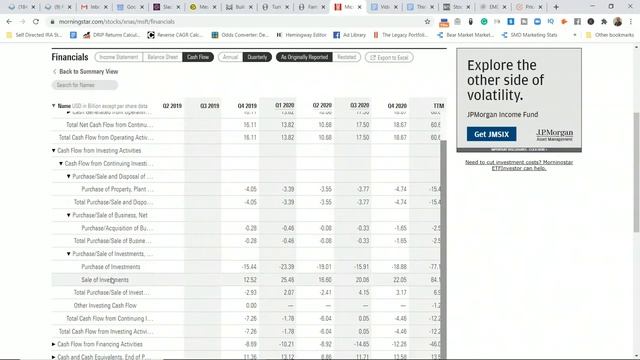Click the table's vertical scrollbar
Screen dimensions: 640x360
[x=443, y=249]
